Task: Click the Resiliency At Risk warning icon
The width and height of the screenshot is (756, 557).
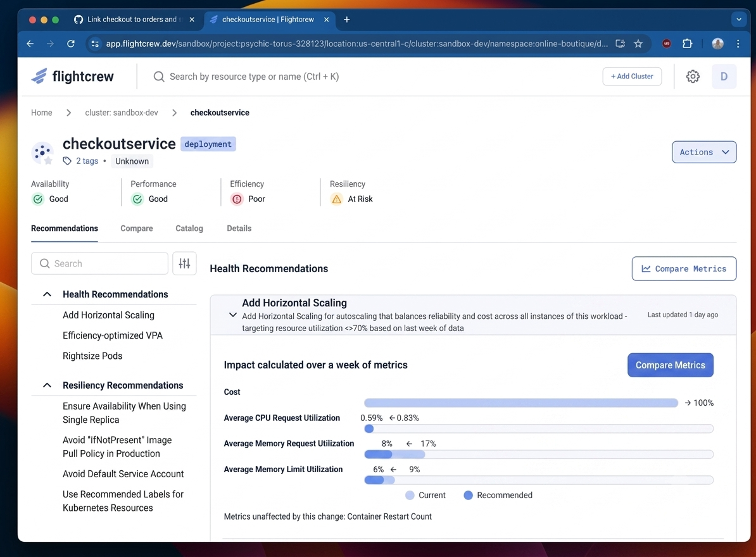Action: [x=336, y=199]
